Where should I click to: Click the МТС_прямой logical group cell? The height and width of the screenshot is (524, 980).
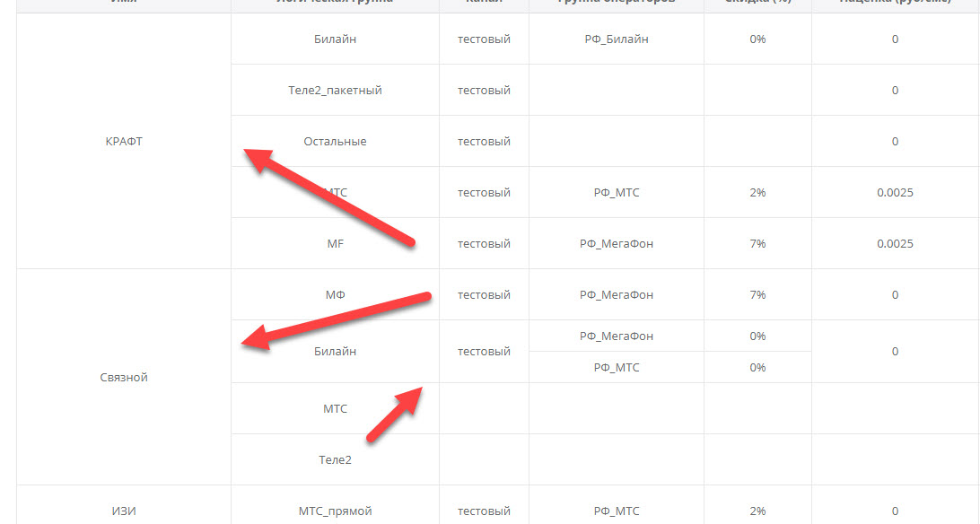click(x=335, y=510)
